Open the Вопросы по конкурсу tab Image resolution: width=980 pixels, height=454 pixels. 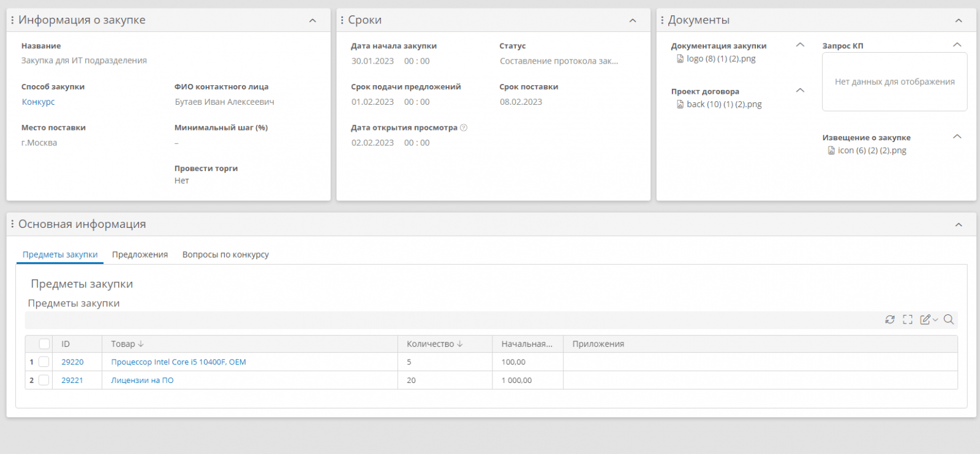[x=225, y=255]
